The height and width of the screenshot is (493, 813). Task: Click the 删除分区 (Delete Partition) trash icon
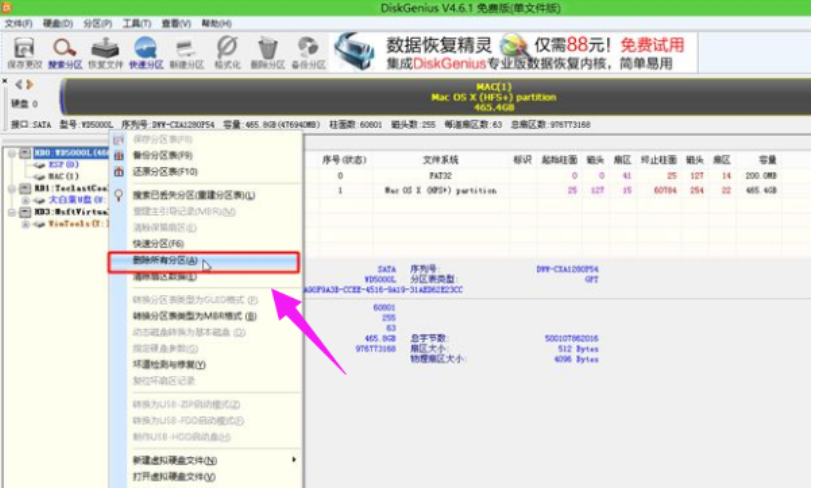[x=267, y=51]
